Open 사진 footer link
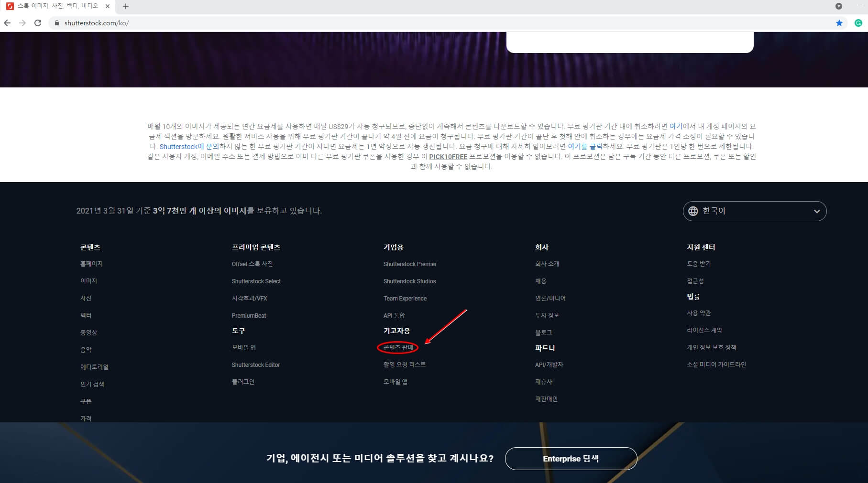The width and height of the screenshot is (868, 483). pos(86,298)
